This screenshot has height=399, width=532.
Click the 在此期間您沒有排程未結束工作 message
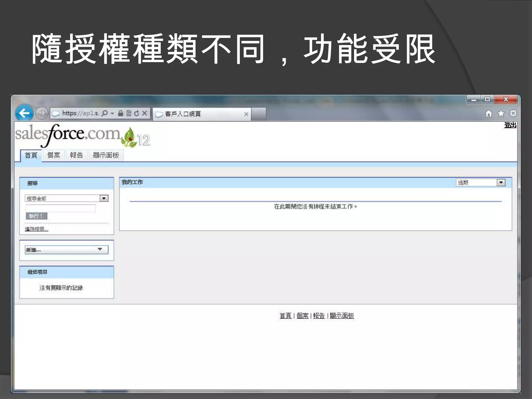pyautogui.click(x=315, y=207)
